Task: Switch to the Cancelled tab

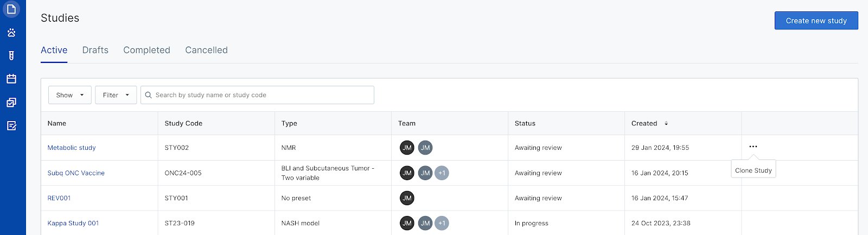Action: pos(206,50)
